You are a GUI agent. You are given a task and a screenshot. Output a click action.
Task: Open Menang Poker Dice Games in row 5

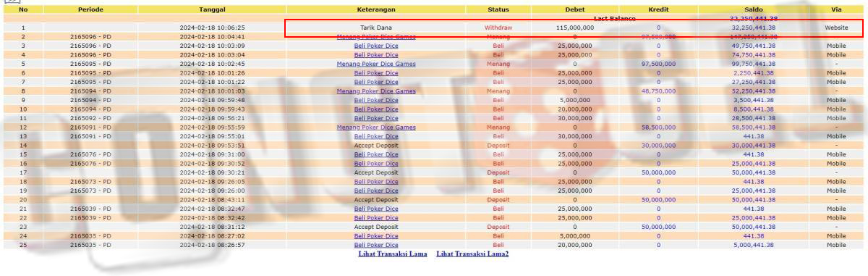tap(376, 64)
